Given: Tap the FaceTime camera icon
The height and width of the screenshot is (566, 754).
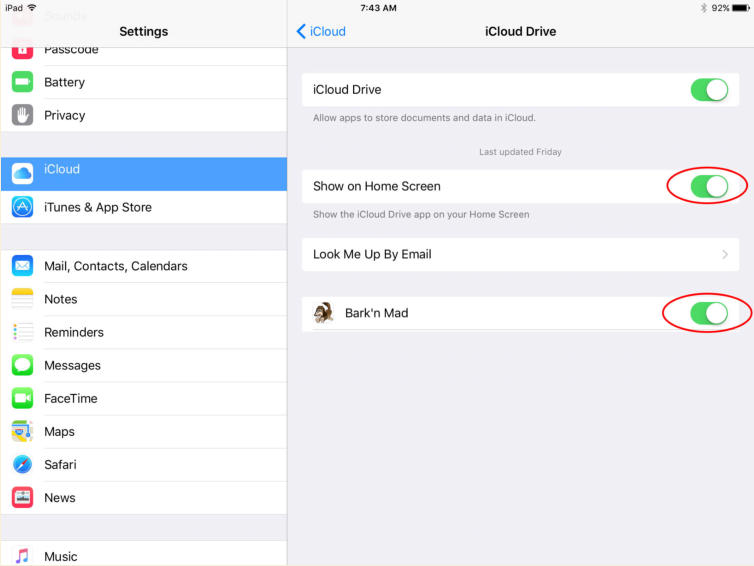Looking at the screenshot, I should point(22,398).
